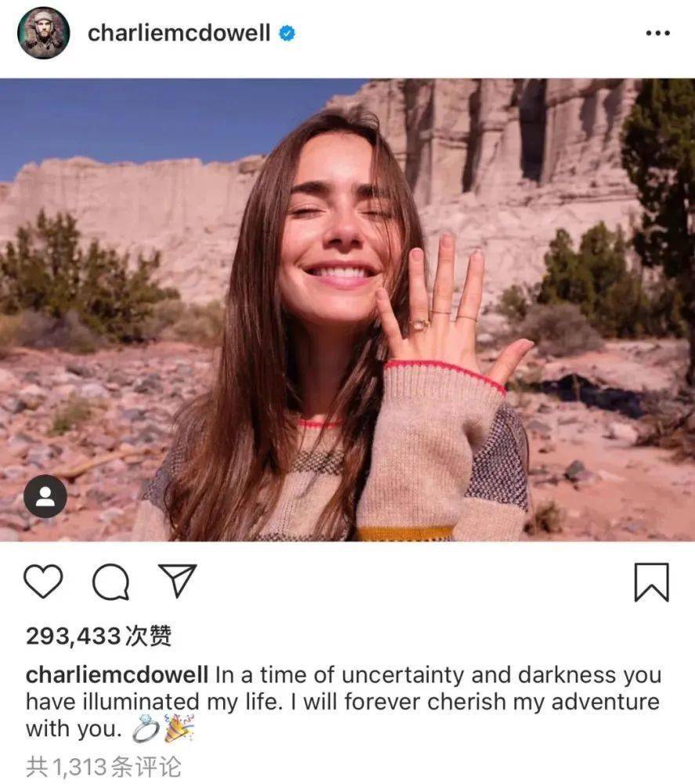
Task: Open charliemcdowell's round profile avatar
Action: (x=43, y=33)
